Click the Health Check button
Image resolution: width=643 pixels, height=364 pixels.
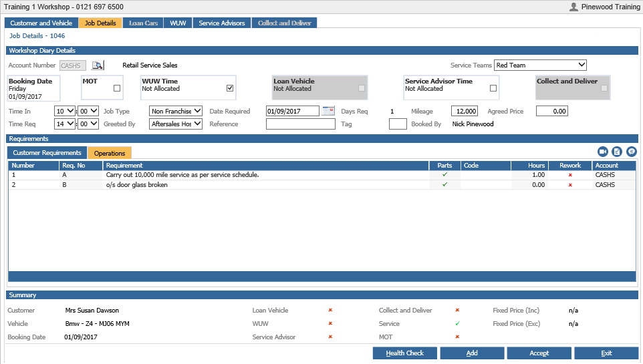[405, 353]
